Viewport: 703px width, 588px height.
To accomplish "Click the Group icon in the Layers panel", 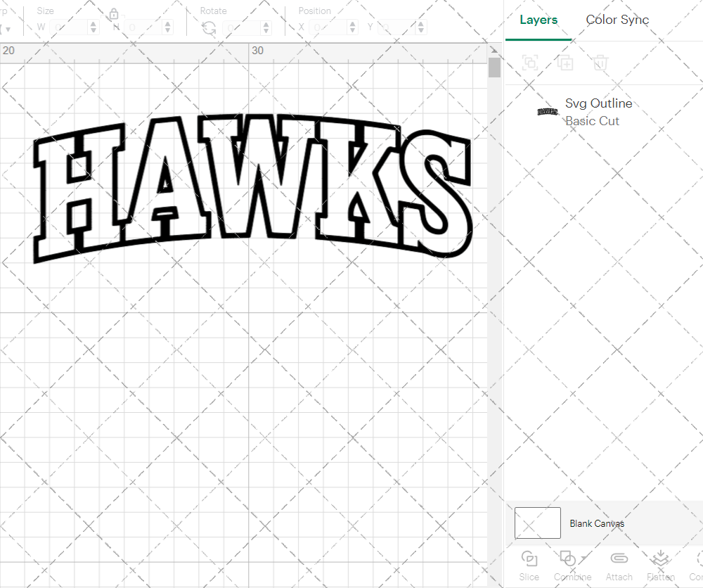I will [529, 63].
